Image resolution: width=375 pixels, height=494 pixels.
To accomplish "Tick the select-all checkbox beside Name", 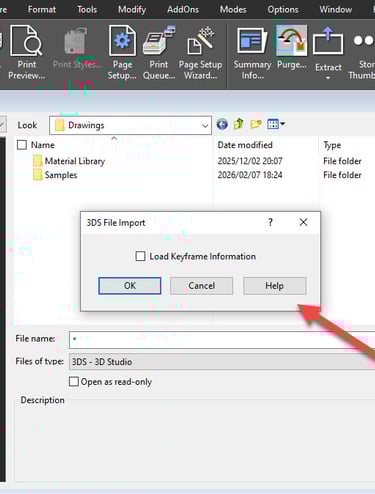I will [x=22, y=145].
